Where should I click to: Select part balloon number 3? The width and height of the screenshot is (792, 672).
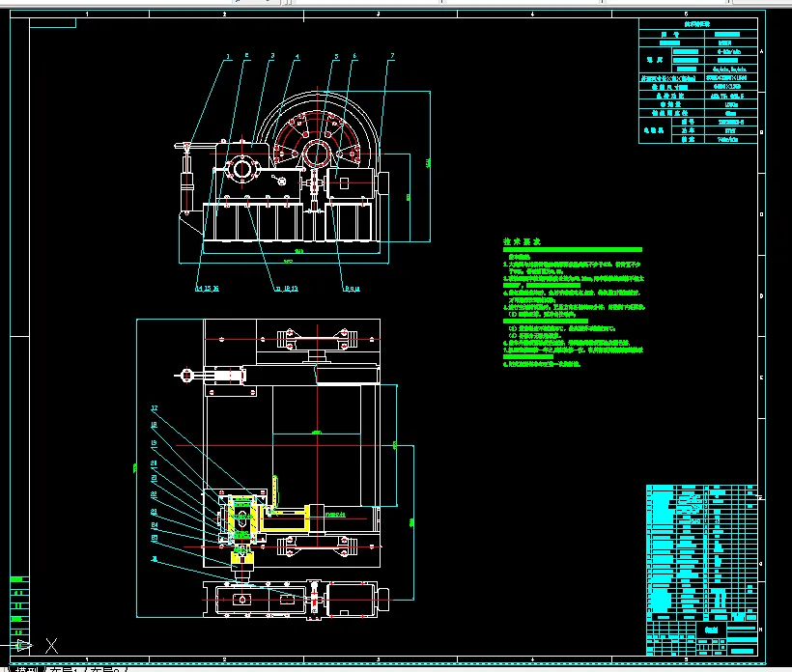(x=272, y=56)
